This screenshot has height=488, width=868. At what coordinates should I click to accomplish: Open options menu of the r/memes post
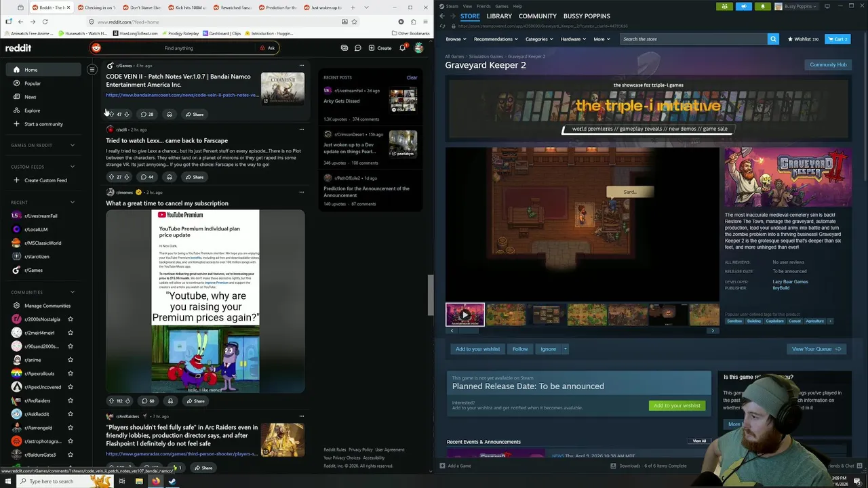(302, 192)
